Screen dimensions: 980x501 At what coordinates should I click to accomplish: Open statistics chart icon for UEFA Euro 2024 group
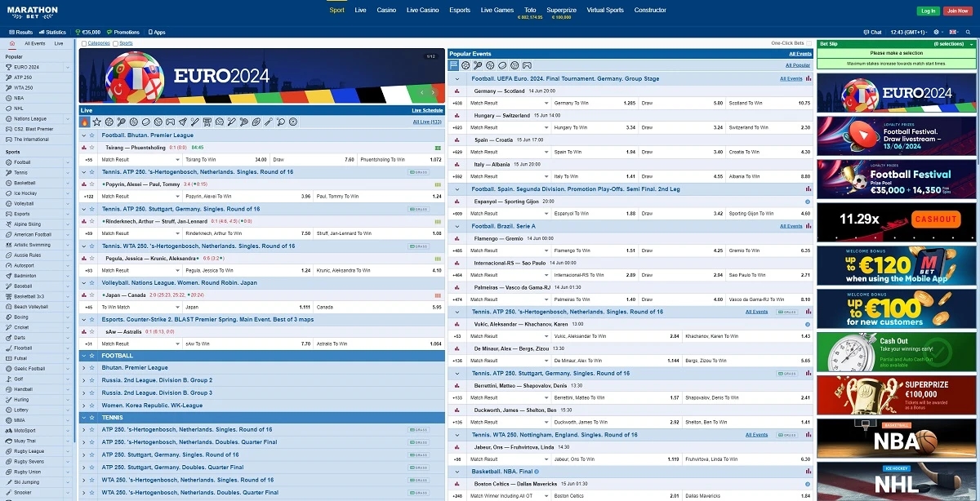coord(808,79)
